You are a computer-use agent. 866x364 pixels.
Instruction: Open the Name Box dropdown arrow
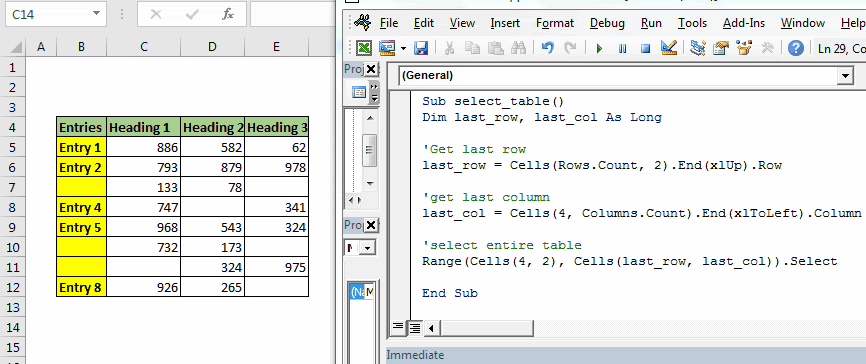click(97, 14)
